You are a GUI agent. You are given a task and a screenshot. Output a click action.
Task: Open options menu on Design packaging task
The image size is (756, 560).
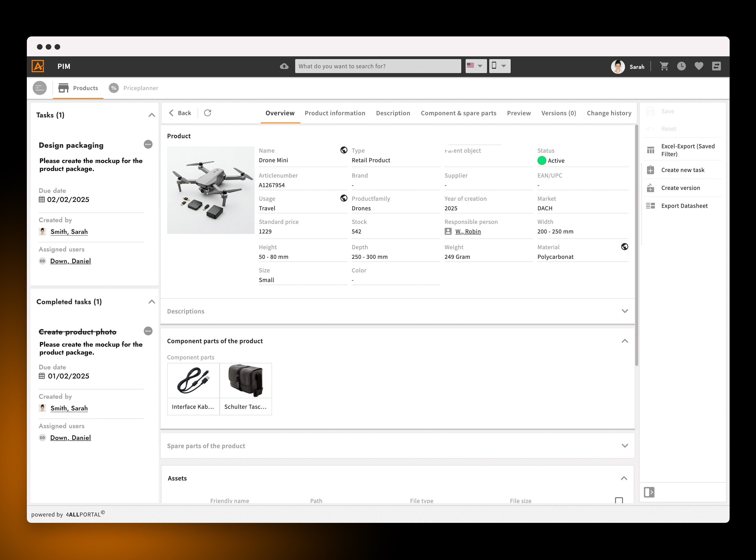148,144
